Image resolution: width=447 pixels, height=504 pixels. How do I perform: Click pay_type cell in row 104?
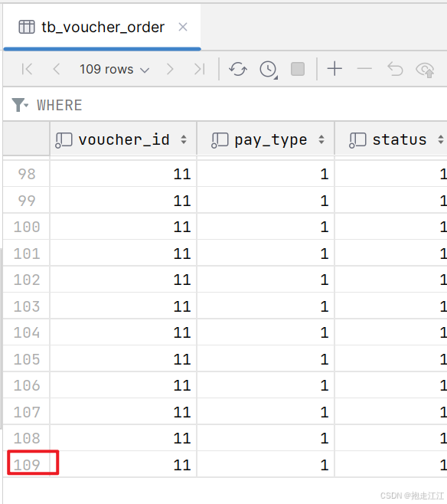tap(266, 332)
